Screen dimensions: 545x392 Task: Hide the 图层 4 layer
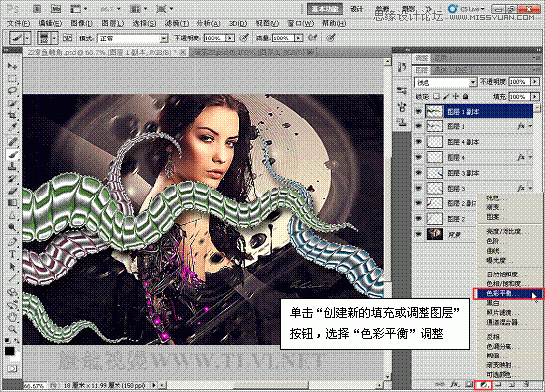click(419, 157)
